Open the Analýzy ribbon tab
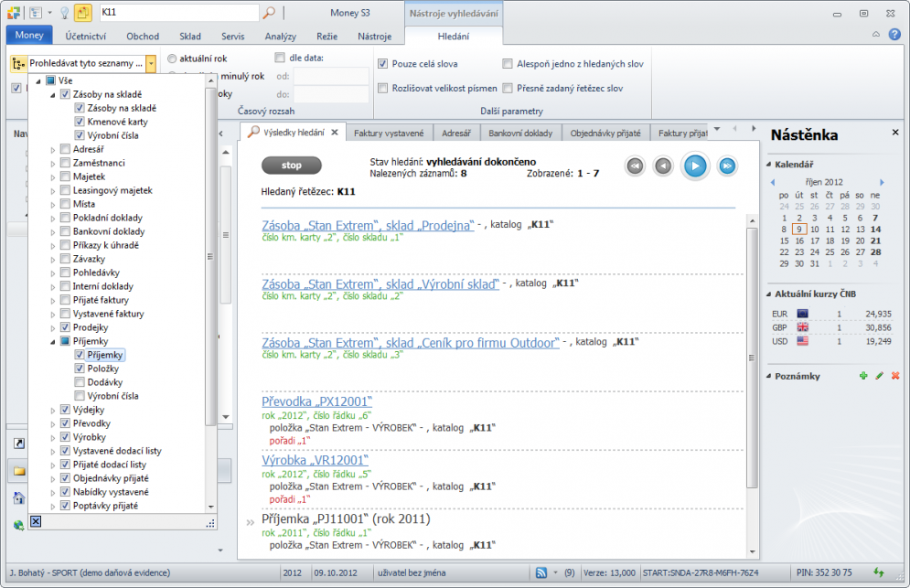Viewport: 910px width, 588px height. click(x=280, y=36)
